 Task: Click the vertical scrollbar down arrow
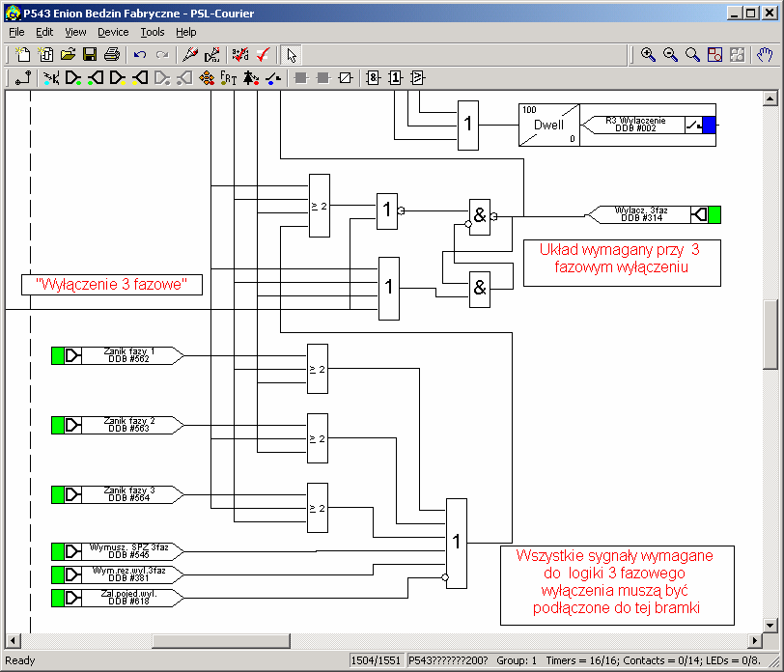tap(770, 625)
